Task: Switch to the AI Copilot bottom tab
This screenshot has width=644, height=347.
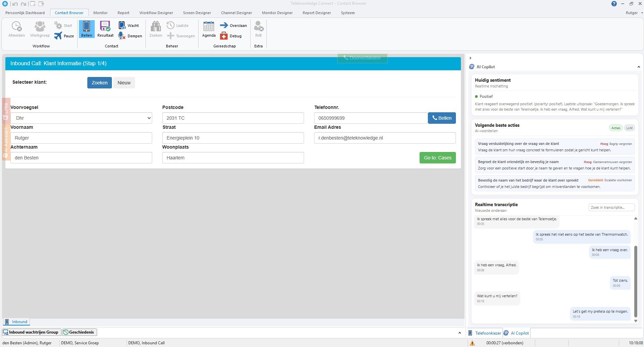Action: (516, 333)
